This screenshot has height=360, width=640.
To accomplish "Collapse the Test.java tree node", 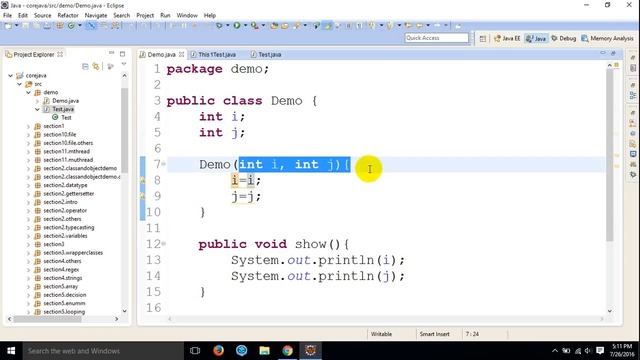I will click(x=38, y=109).
